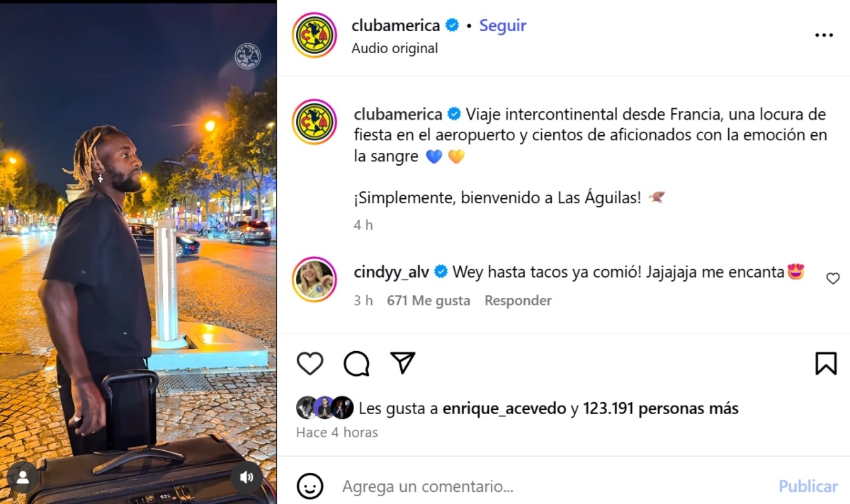This screenshot has height=504, width=850.
Task: Like cindyy_alv's comment with small heart
Action: pyautogui.click(x=833, y=279)
